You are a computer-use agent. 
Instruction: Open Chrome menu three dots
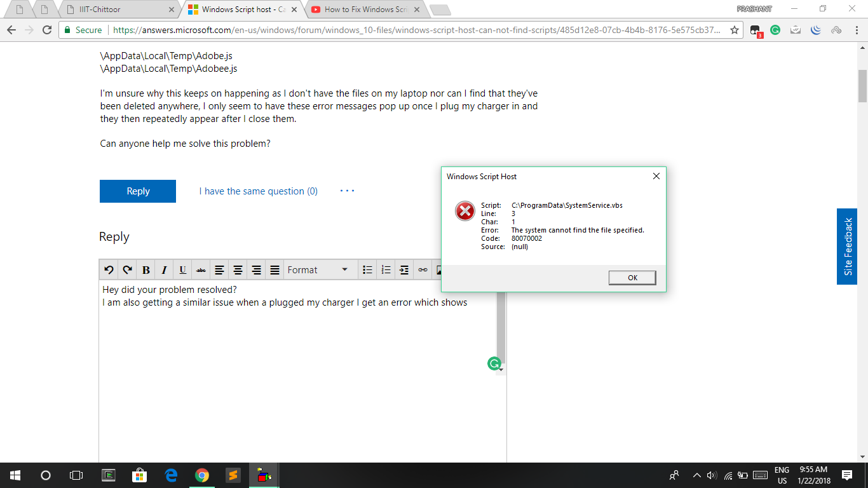pos(857,30)
